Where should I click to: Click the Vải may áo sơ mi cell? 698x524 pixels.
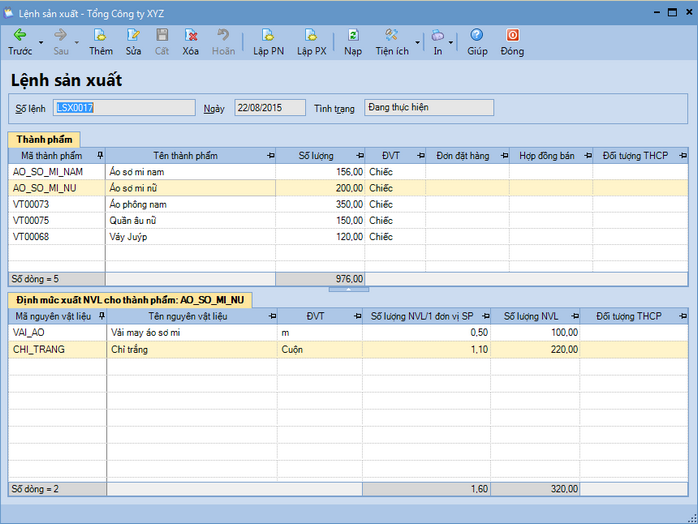192,333
